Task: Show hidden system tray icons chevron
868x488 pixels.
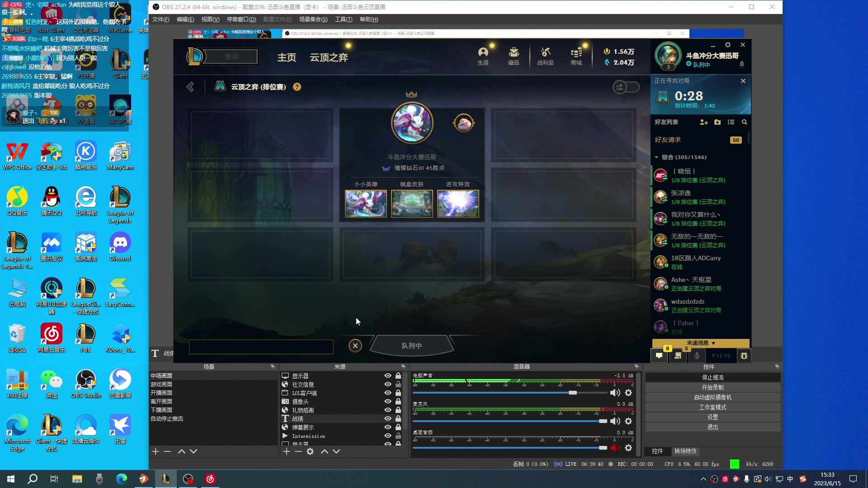Action: [703, 479]
